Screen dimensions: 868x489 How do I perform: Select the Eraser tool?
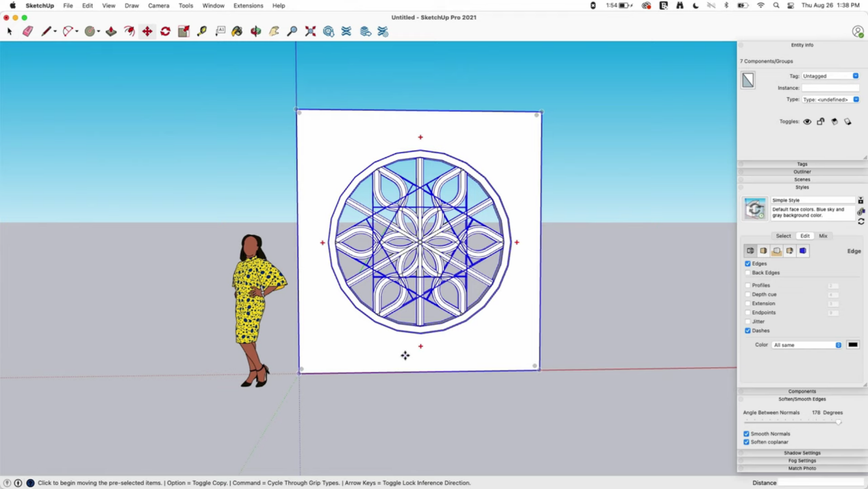(27, 31)
